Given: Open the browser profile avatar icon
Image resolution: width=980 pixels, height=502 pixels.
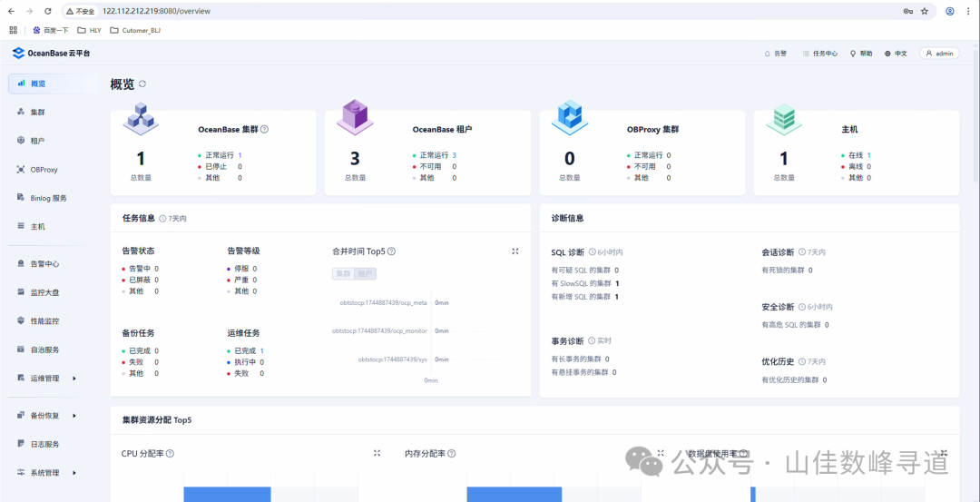Looking at the screenshot, I should (950, 11).
